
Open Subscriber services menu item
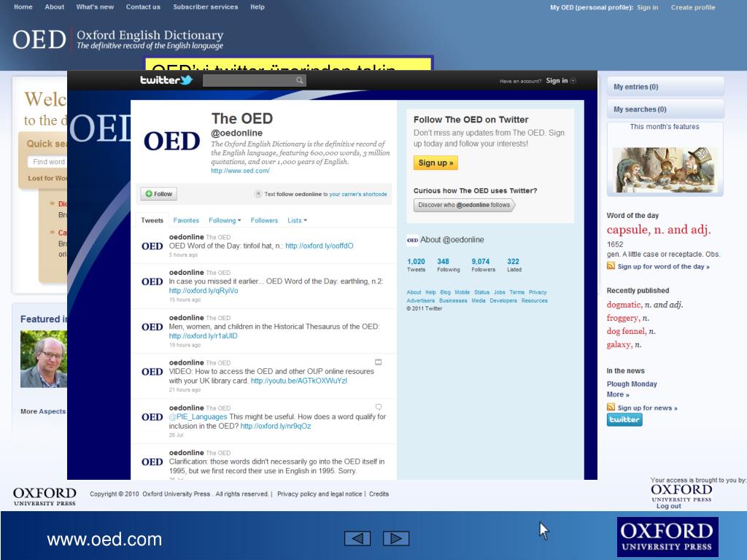(205, 7)
